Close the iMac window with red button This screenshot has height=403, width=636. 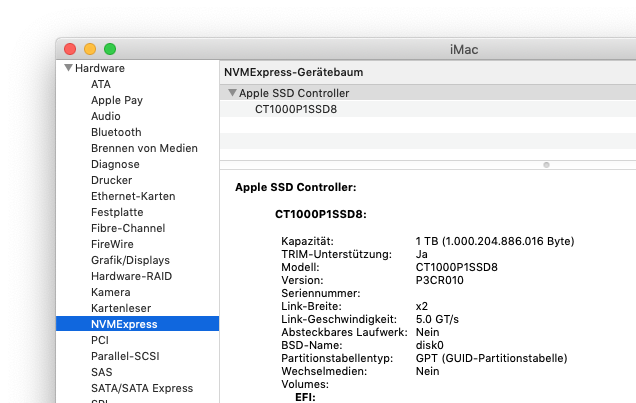point(70,49)
